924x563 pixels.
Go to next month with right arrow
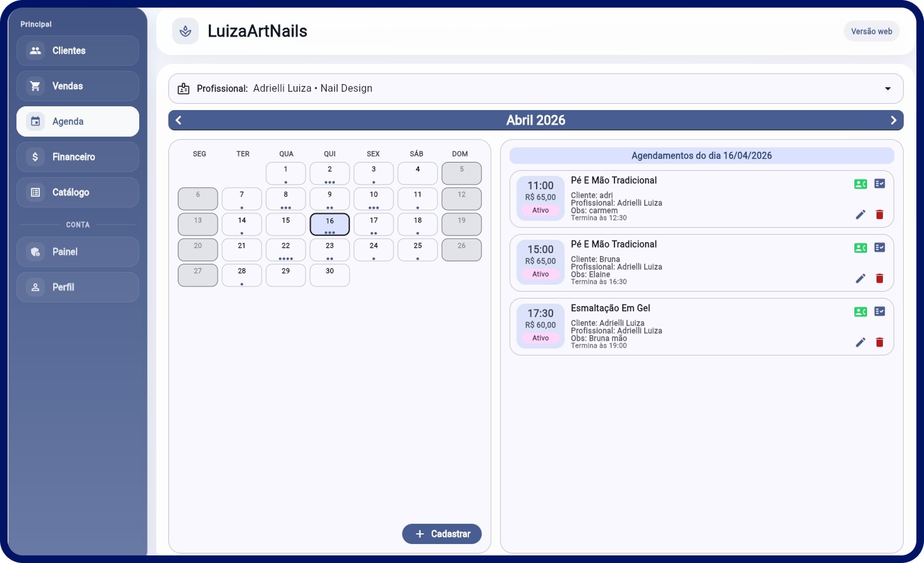894,120
